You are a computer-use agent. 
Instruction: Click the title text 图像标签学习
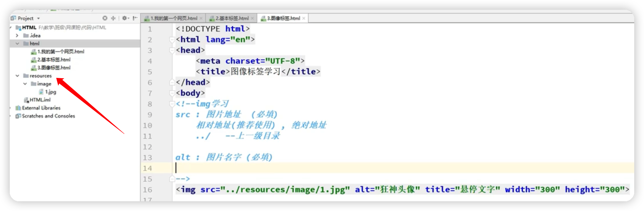(255, 72)
